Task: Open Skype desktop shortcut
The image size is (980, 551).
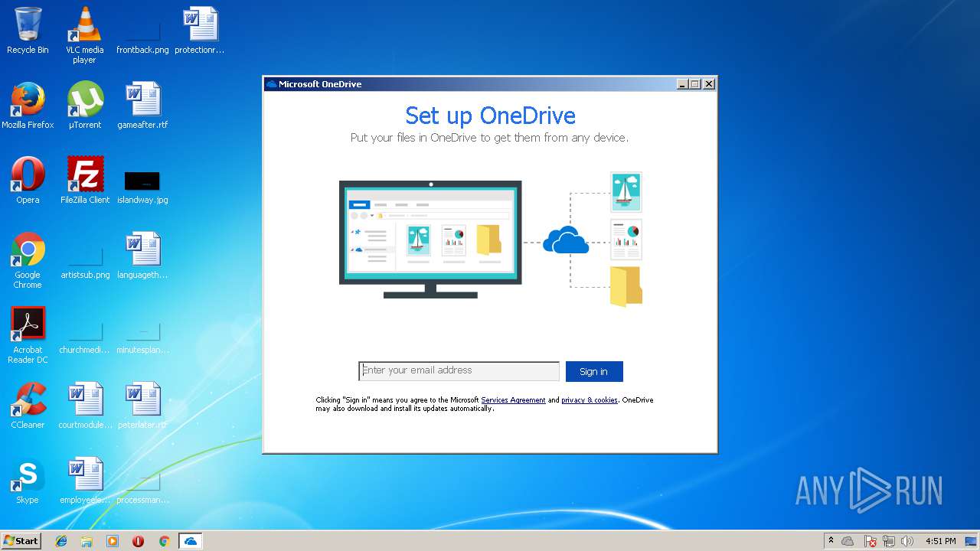Action: click(28, 481)
